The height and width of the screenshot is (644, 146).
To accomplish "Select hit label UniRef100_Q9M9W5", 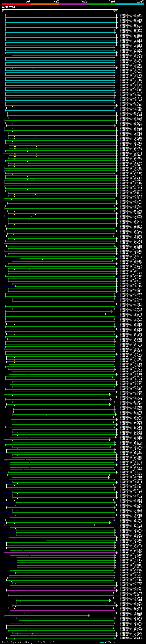I will tap(131, 173).
